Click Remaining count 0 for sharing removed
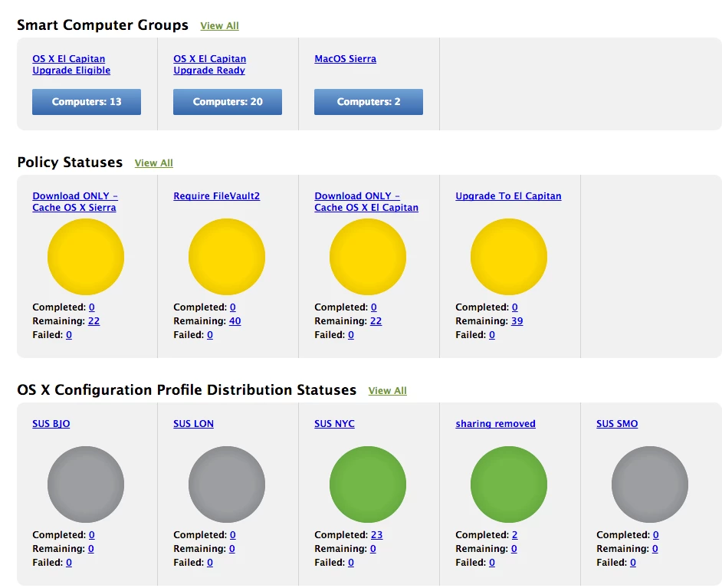722x588 pixels. point(514,549)
